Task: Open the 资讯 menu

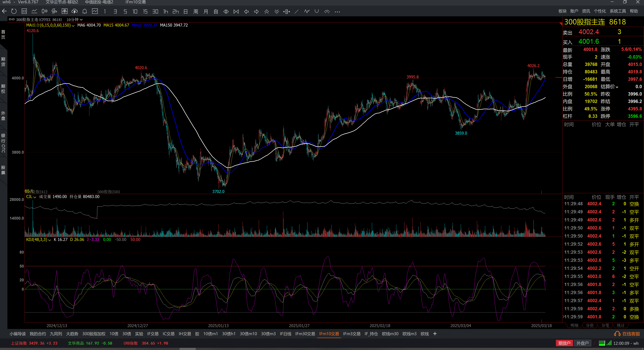Action: (x=586, y=11)
